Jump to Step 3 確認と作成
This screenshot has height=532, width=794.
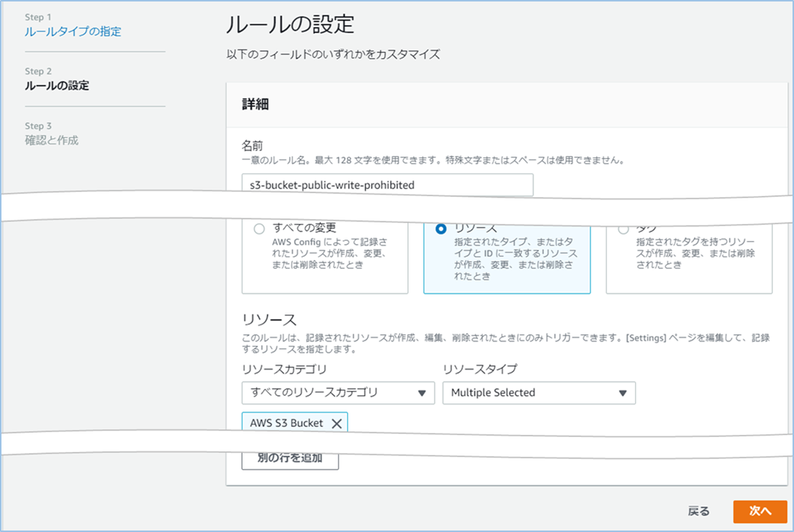point(51,140)
